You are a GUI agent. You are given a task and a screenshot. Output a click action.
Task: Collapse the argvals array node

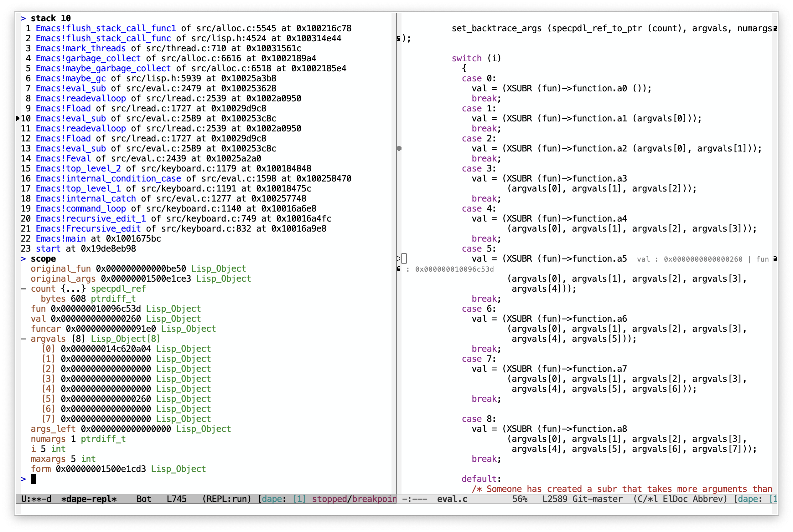[23, 339]
